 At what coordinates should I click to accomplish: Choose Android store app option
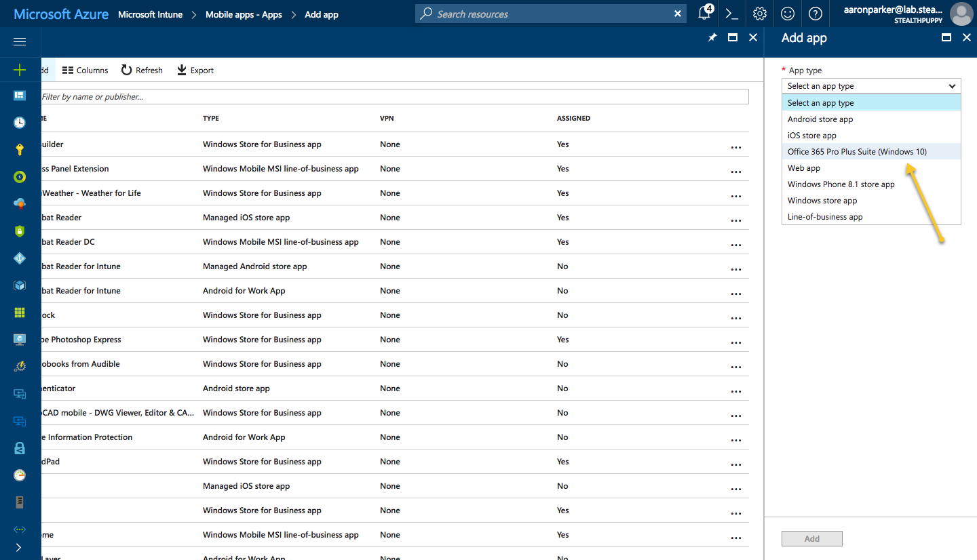(871, 119)
